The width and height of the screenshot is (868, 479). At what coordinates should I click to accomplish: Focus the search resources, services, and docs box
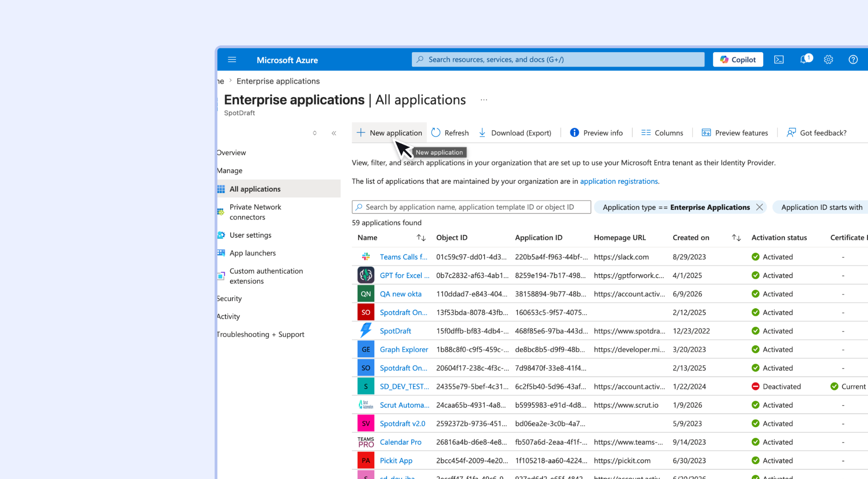point(558,60)
